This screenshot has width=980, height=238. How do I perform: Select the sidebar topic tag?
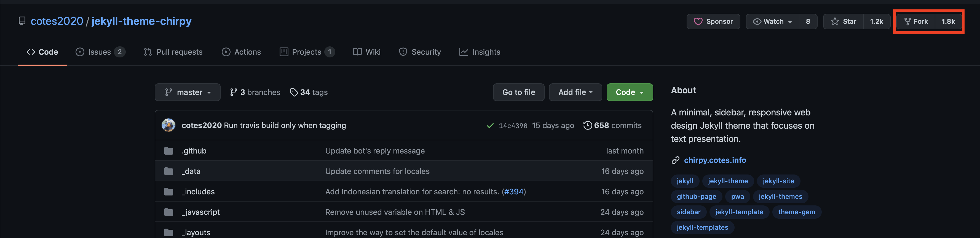(x=689, y=212)
